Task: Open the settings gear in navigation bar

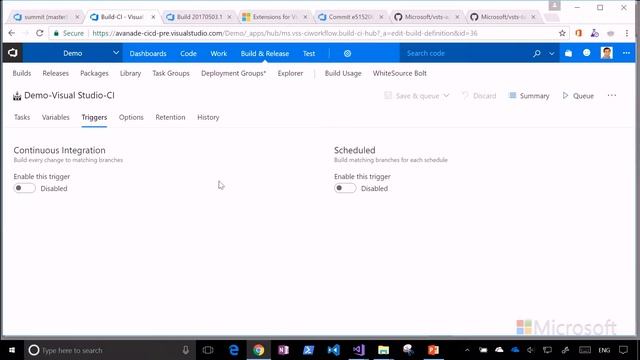Action: [347, 53]
